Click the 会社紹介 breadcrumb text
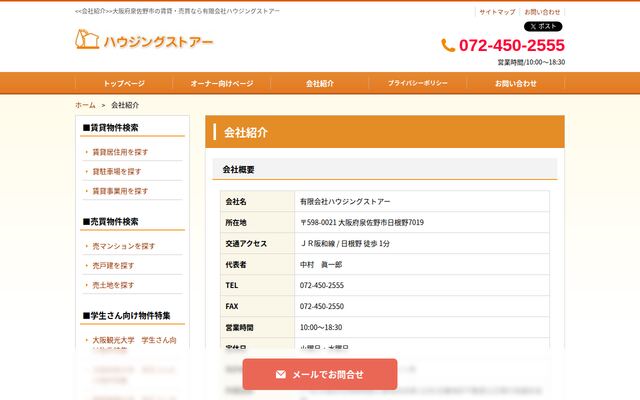Image resolution: width=640 pixels, height=400 pixels. click(125, 105)
